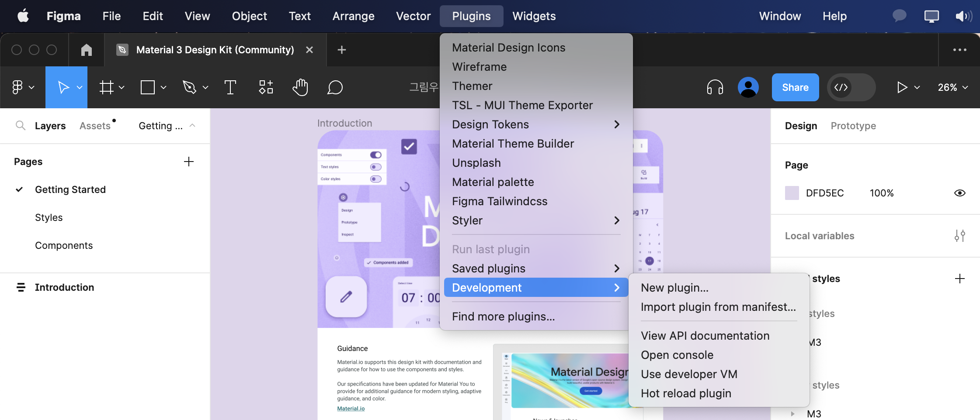Screen dimensions: 980x420
Task: Add a new page with plus
Action: 189,162
